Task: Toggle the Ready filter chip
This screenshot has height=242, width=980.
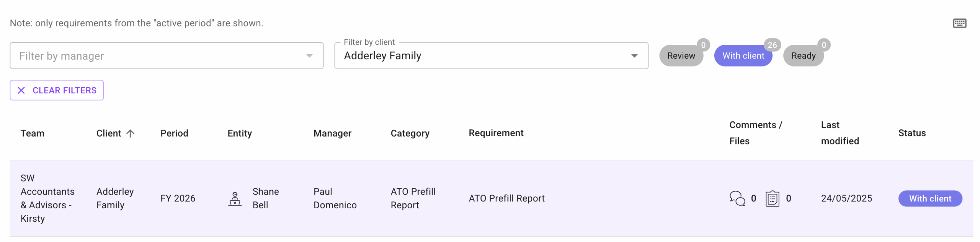Action: pos(804,56)
